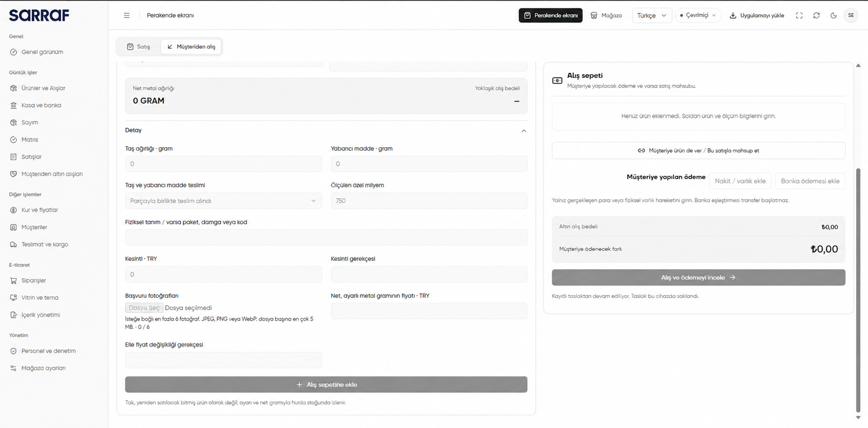Viewport: 868px width, 428px height.
Task: Toggle the hamburger sidebar menu icon
Action: tap(126, 16)
